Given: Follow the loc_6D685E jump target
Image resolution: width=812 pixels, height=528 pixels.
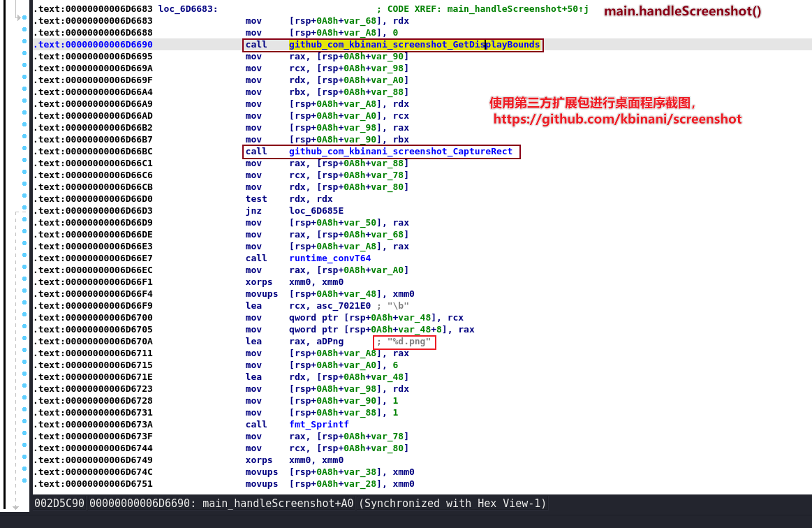Looking at the screenshot, I should pos(316,211).
